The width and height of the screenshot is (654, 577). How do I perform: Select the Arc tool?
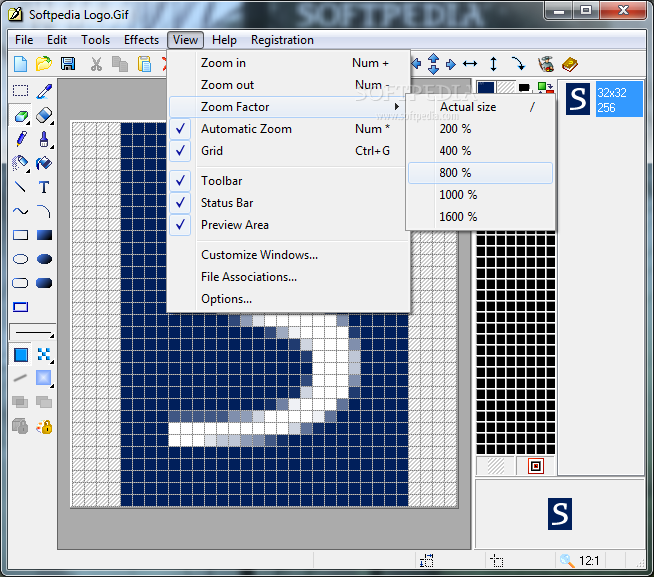pos(44,211)
